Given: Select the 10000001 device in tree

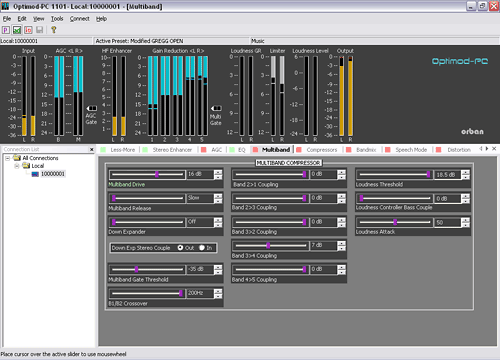Looking at the screenshot, I should [x=53, y=174].
